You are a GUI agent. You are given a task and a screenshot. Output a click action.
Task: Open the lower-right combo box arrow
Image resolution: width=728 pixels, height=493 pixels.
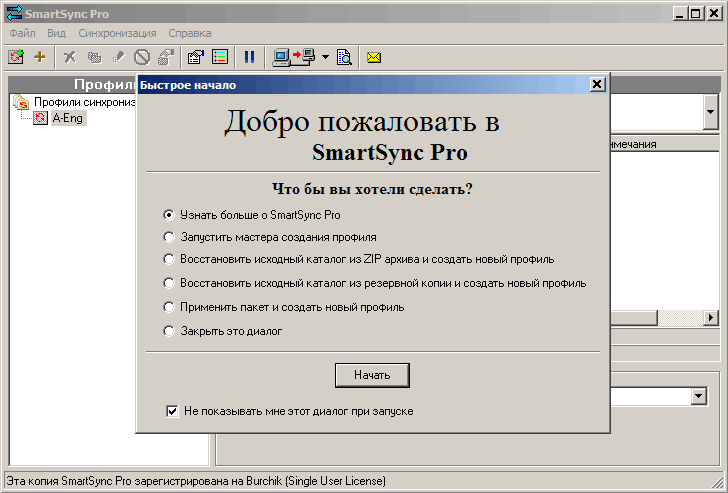point(698,396)
